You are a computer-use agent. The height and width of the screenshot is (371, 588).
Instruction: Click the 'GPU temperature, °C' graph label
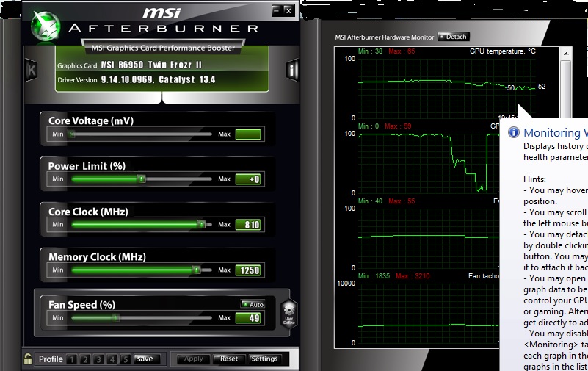pos(503,51)
